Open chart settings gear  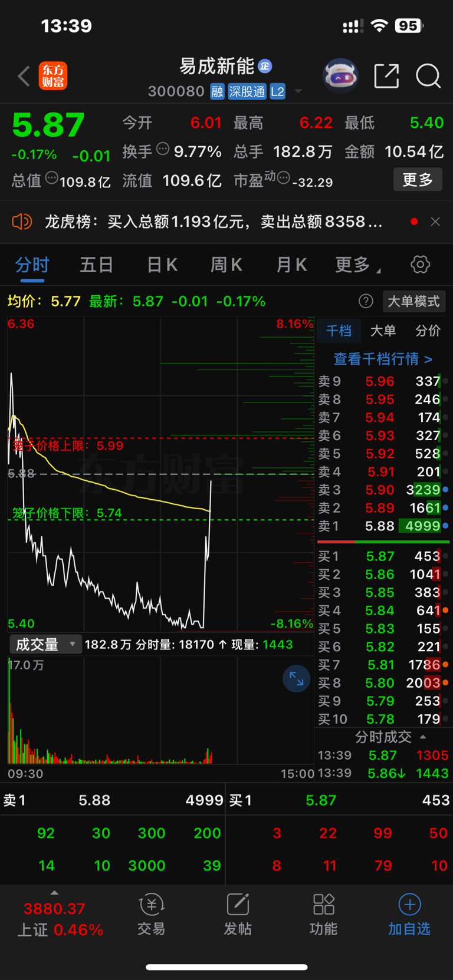point(420,265)
